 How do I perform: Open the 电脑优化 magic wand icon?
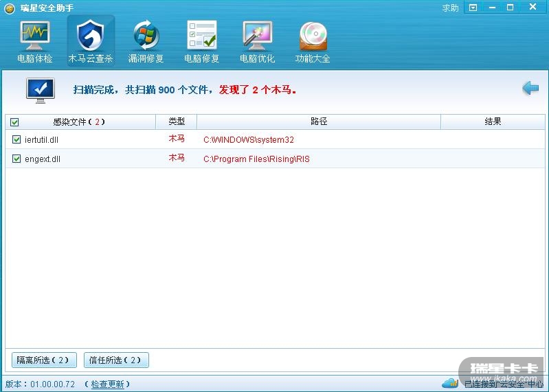pyautogui.click(x=258, y=36)
